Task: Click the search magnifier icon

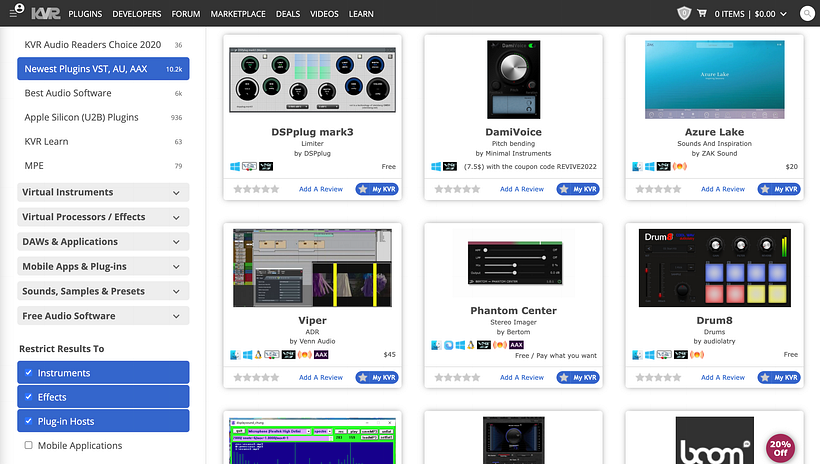Action: coord(807,14)
